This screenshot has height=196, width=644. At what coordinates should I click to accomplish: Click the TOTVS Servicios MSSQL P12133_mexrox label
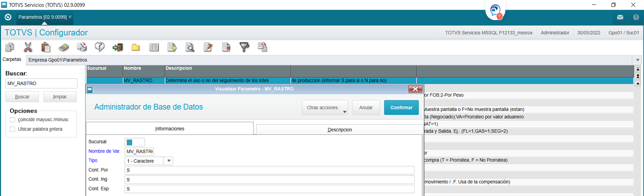488,33
